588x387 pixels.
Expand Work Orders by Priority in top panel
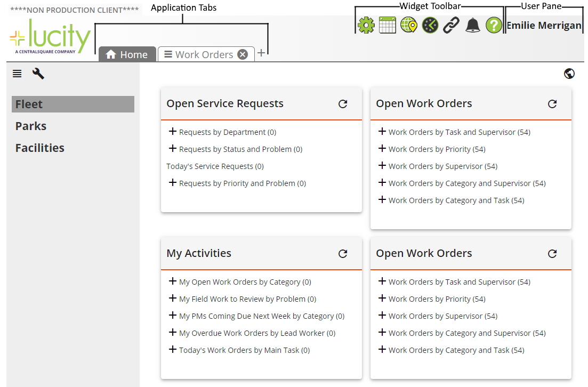[x=382, y=149]
